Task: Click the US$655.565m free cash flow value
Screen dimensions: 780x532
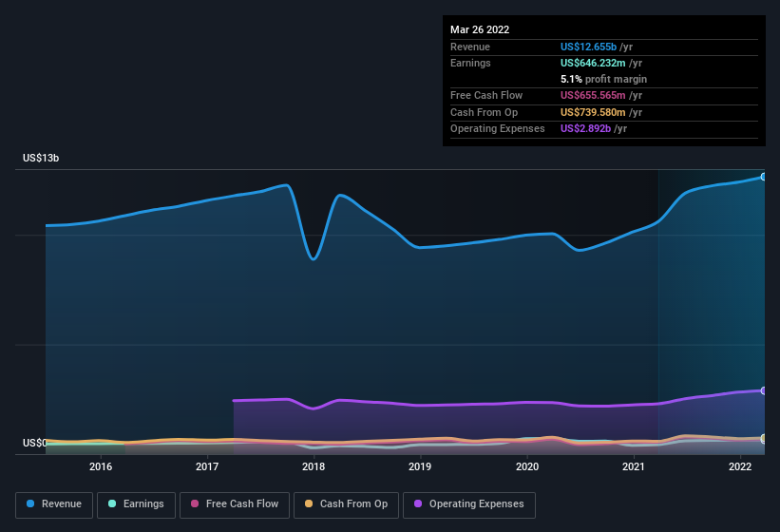Action: point(593,95)
